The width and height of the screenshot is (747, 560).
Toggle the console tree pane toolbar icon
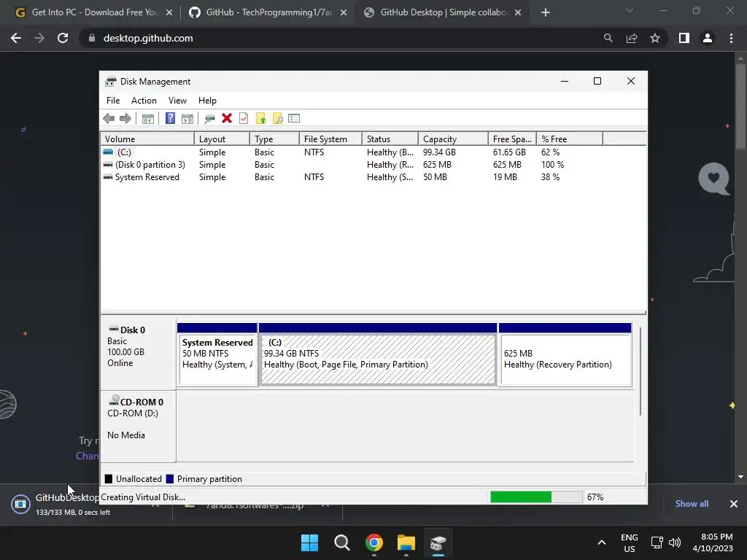click(147, 119)
